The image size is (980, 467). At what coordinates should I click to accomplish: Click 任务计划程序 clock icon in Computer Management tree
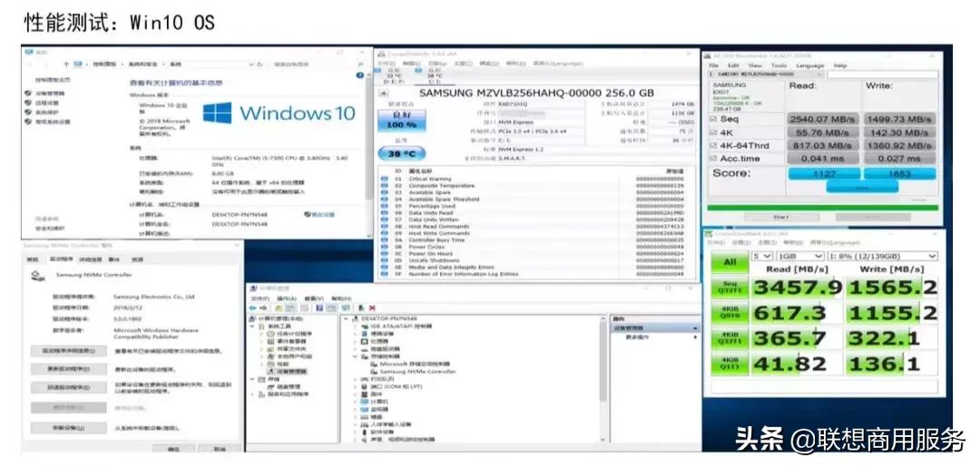(270, 334)
